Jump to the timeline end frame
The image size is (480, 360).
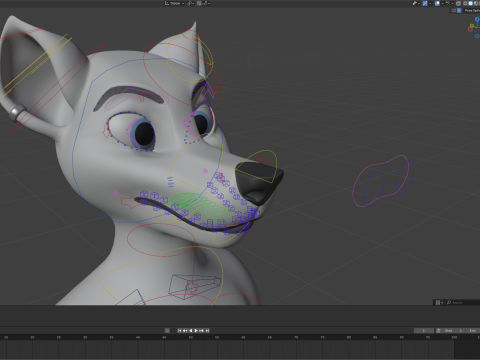coord(207,330)
